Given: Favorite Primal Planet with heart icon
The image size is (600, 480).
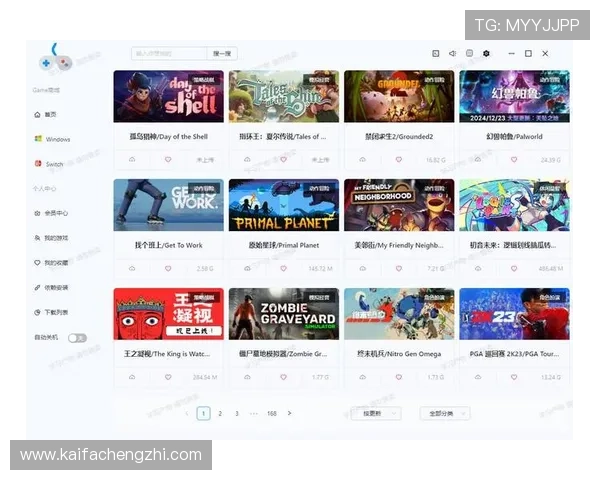Looking at the screenshot, I should pyautogui.click(x=283, y=268).
